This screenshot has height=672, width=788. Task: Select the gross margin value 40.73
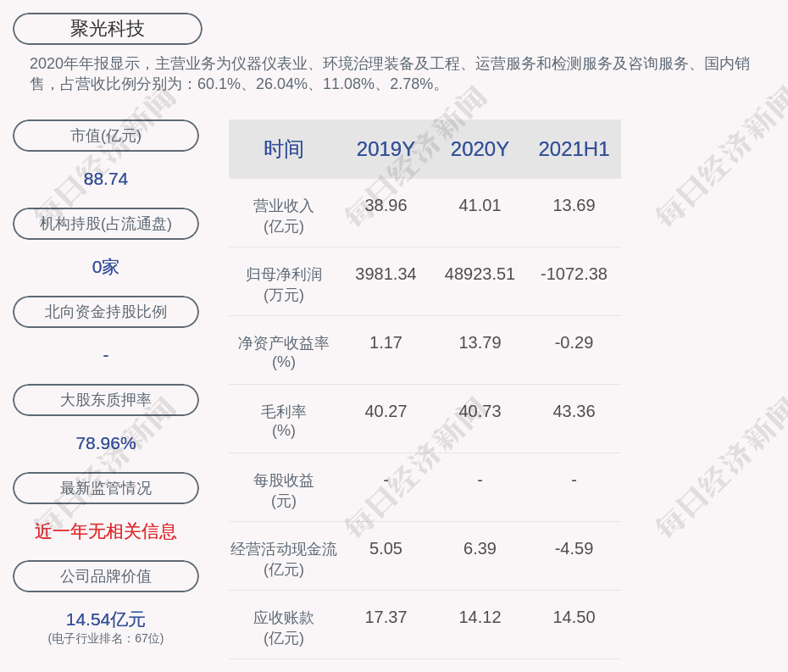coord(480,411)
